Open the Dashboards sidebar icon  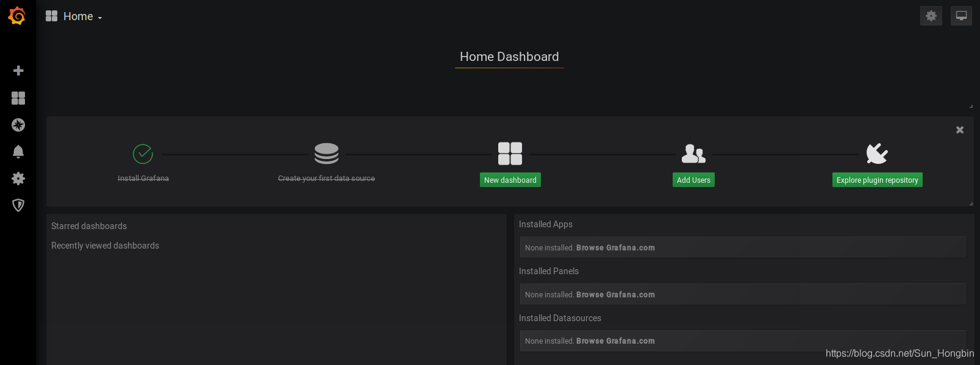tap(18, 98)
